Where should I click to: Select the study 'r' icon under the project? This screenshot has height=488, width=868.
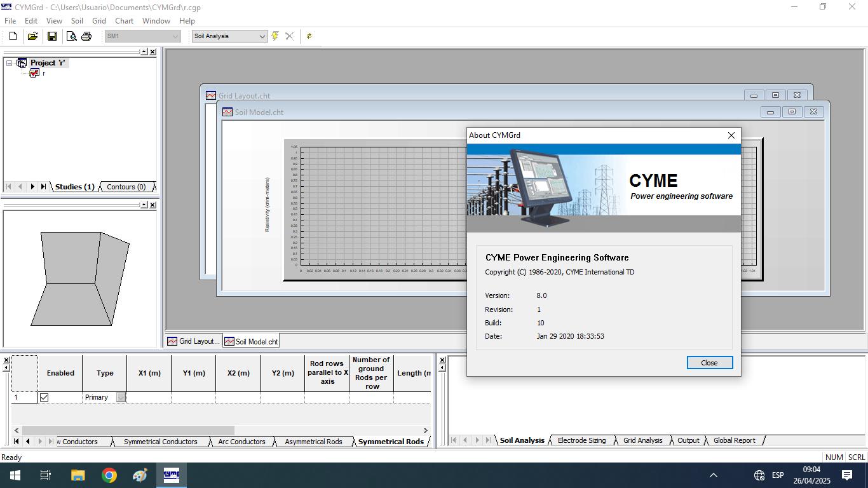click(34, 73)
